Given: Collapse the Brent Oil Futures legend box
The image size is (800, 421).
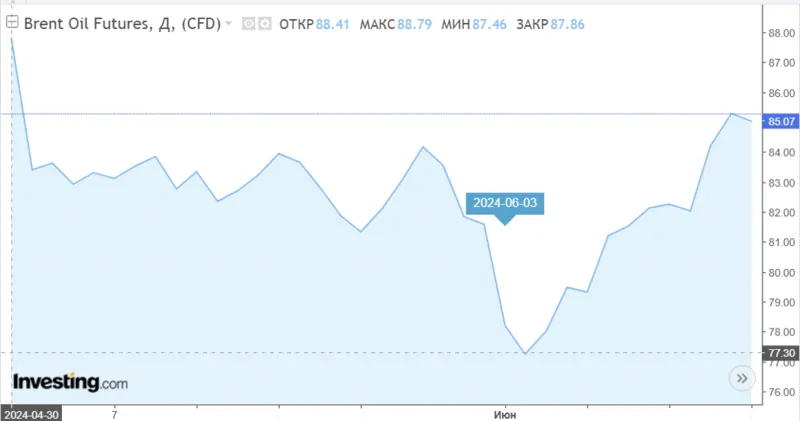Looking at the screenshot, I should [x=12, y=21].
